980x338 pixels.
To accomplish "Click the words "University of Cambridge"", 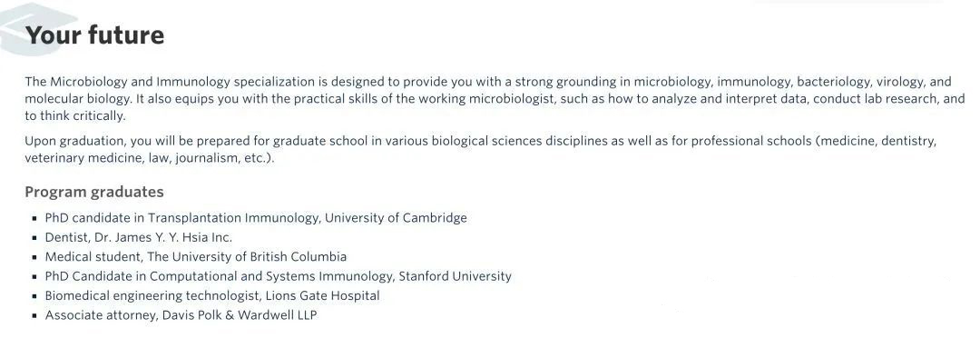I will (x=396, y=218).
